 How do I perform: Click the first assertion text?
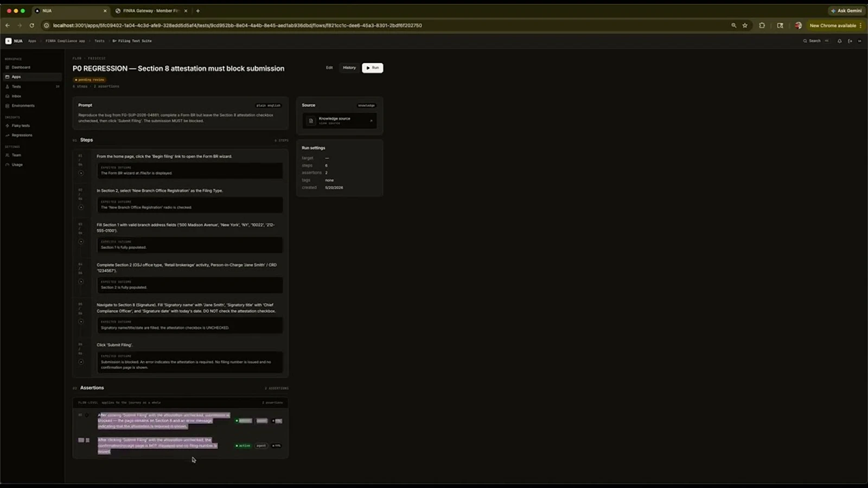tap(164, 421)
